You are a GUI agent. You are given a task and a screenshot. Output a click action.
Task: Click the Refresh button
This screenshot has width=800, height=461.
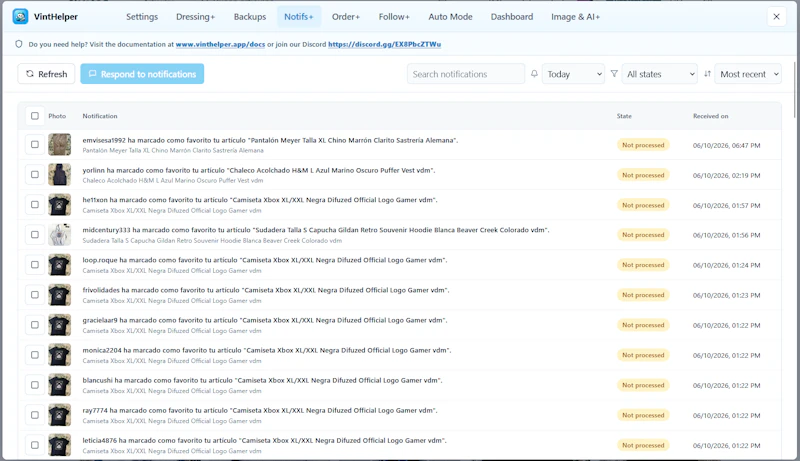[46, 74]
